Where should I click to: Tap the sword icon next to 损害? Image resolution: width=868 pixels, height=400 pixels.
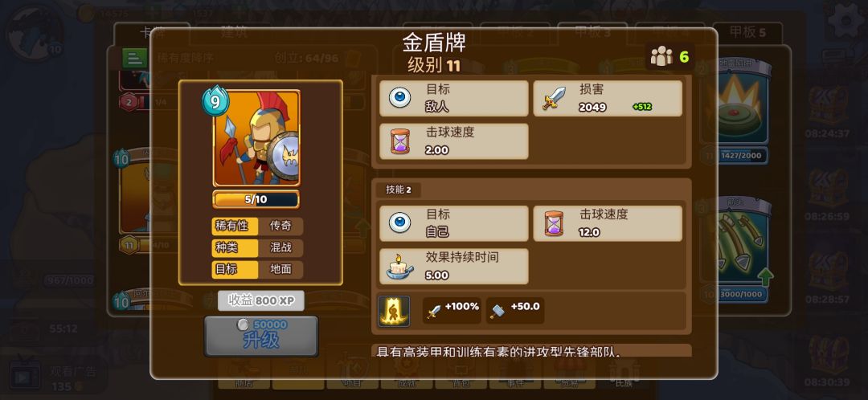click(554, 98)
